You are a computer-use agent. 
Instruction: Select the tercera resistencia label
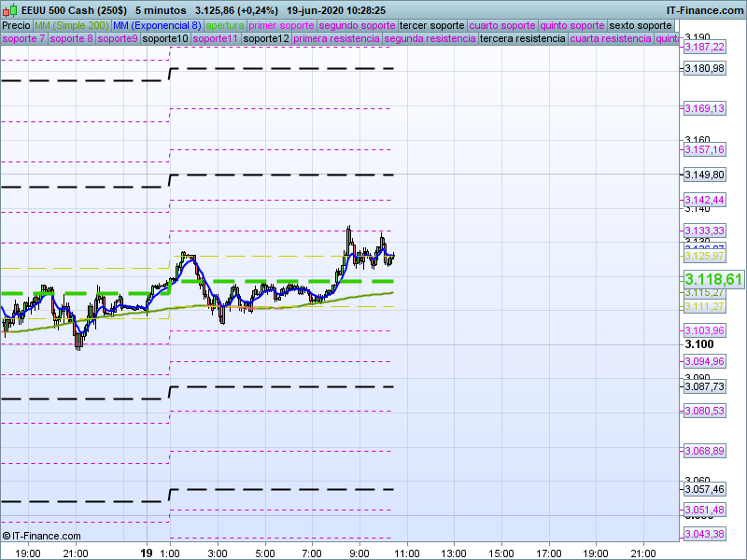click(522, 39)
